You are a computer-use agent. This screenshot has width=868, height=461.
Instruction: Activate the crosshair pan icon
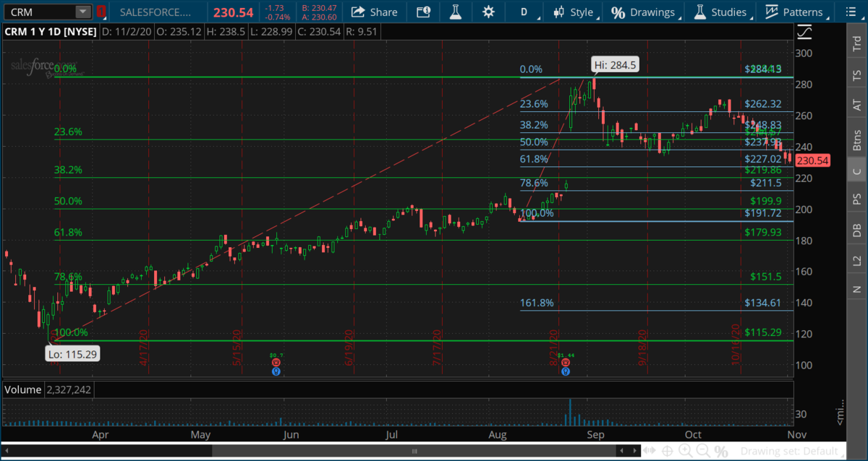coord(668,452)
